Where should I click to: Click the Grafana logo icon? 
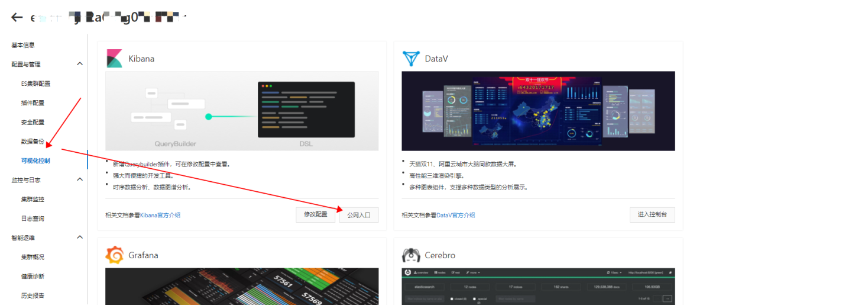(x=114, y=255)
